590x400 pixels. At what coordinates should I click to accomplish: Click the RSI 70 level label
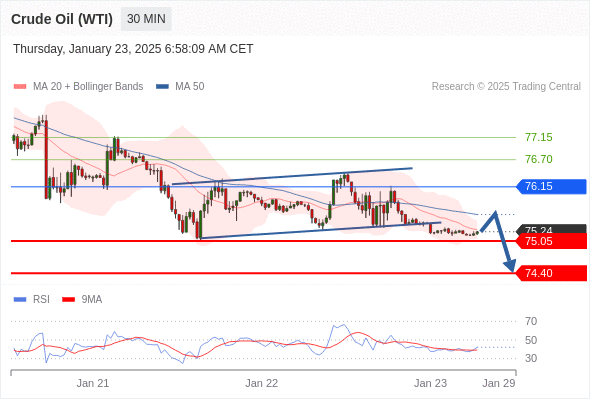(531, 321)
